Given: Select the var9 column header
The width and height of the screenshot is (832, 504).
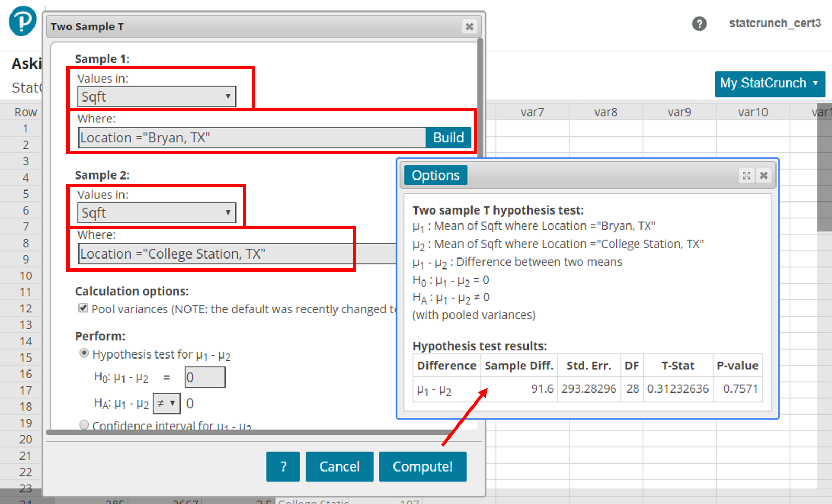Looking at the screenshot, I should (x=679, y=112).
